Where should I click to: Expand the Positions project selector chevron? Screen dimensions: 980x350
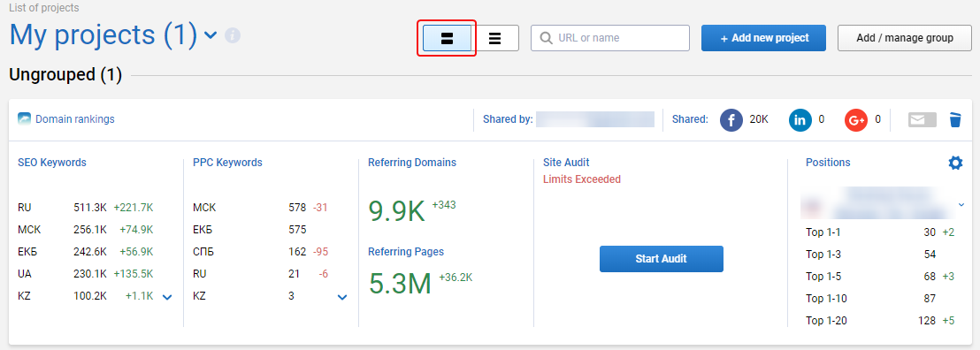(x=961, y=204)
